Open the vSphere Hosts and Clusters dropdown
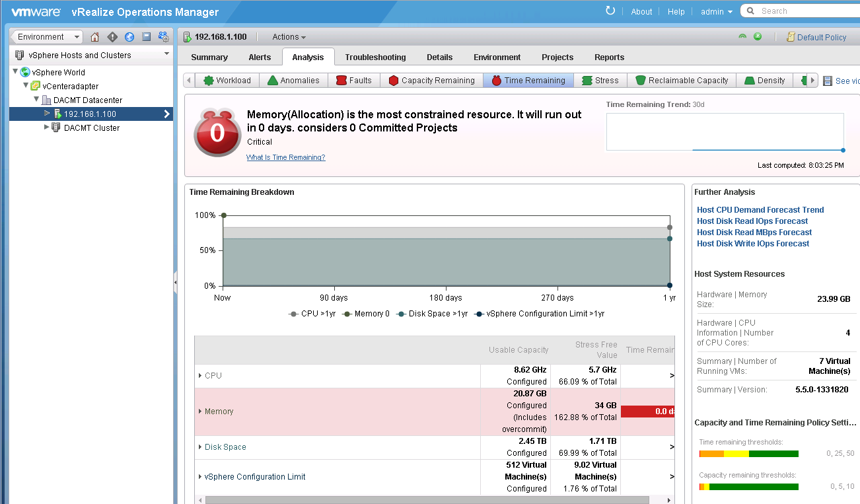This screenshot has height=504, width=860. 91,55
